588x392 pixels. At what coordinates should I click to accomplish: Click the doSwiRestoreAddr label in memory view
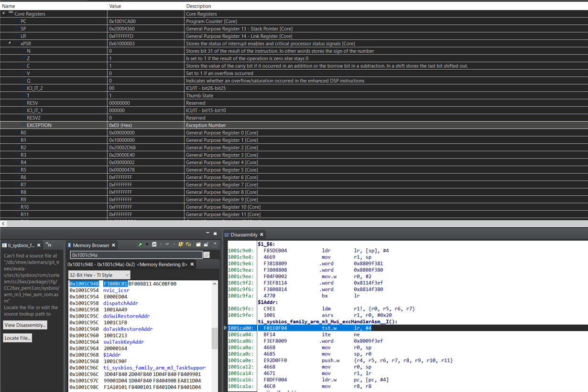[x=126, y=316]
